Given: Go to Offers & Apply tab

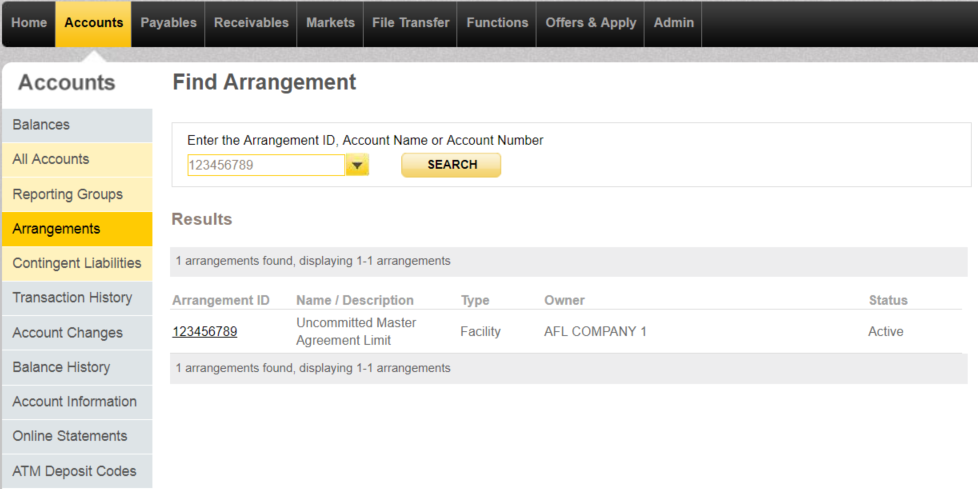Looking at the screenshot, I should (591, 23).
